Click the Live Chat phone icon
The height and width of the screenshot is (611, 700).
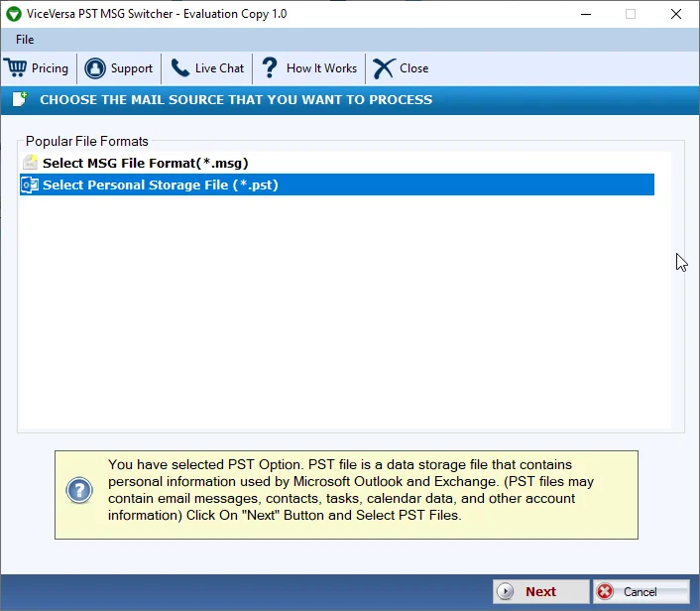click(x=180, y=67)
